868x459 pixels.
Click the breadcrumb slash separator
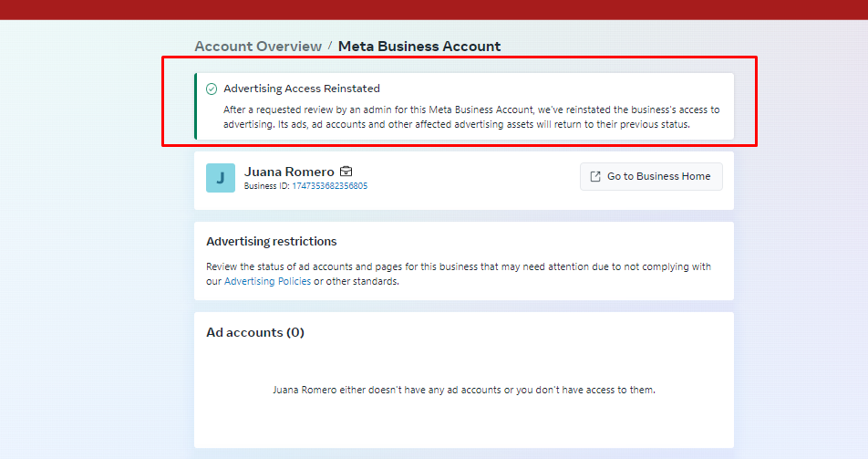(x=330, y=46)
